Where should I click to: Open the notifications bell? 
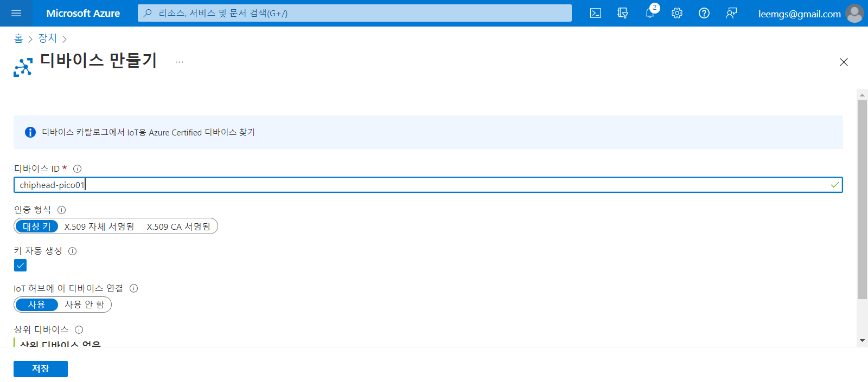(x=650, y=13)
